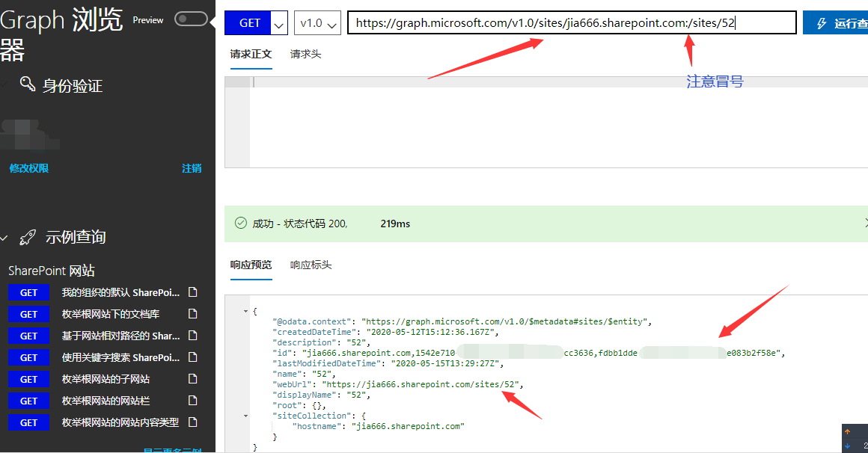This screenshot has height=453, width=868.
Task: Click the 219ms response time text
Action: (x=395, y=224)
